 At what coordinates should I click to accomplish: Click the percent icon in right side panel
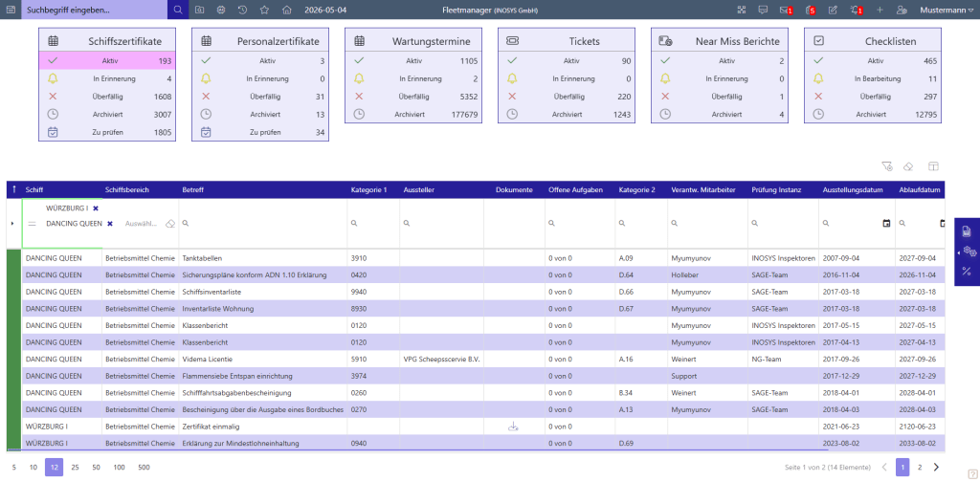(x=967, y=271)
